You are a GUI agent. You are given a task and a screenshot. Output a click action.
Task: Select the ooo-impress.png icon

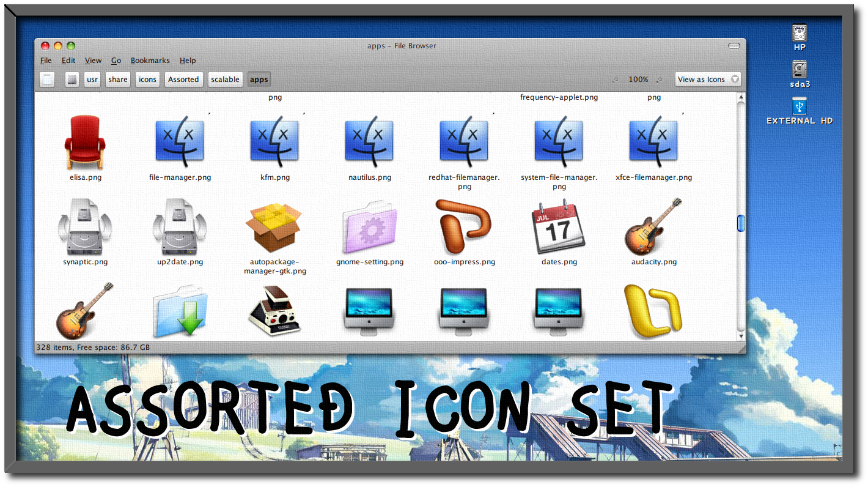(464, 226)
